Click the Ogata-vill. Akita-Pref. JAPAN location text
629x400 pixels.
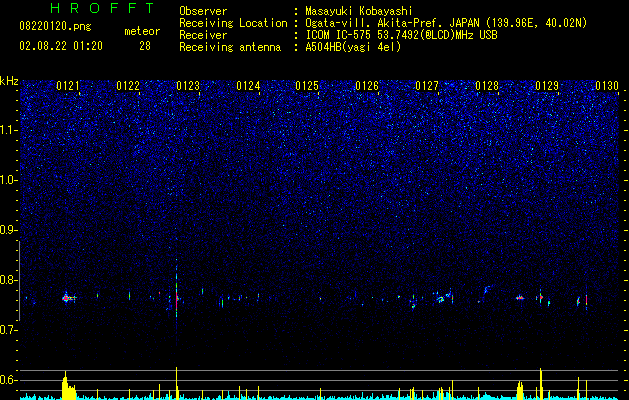click(446, 23)
